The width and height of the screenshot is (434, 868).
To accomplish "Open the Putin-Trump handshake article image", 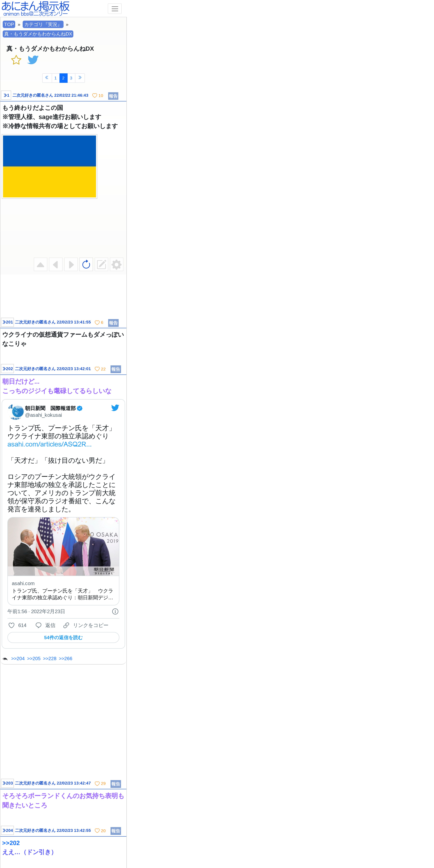I will coord(63,547).
